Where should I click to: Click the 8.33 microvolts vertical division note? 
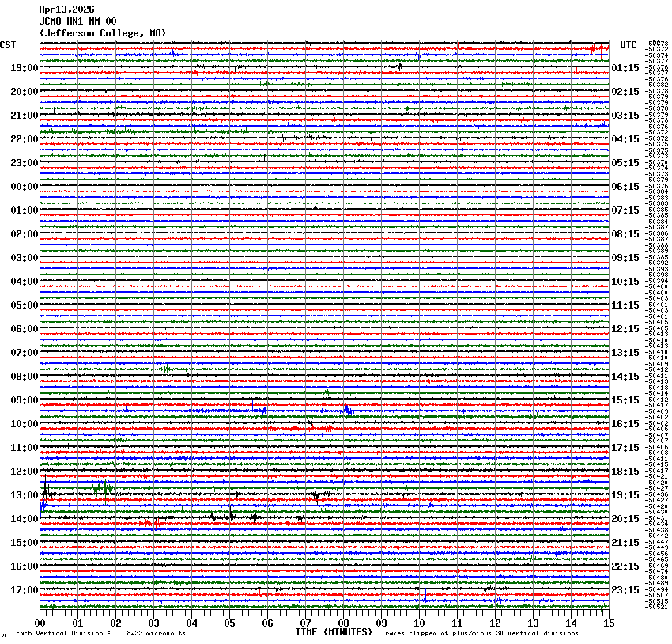100,634
